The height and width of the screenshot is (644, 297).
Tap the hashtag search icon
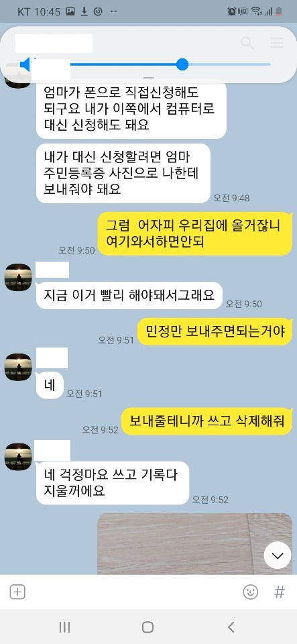pyautogui.click(x=280, y=592)
